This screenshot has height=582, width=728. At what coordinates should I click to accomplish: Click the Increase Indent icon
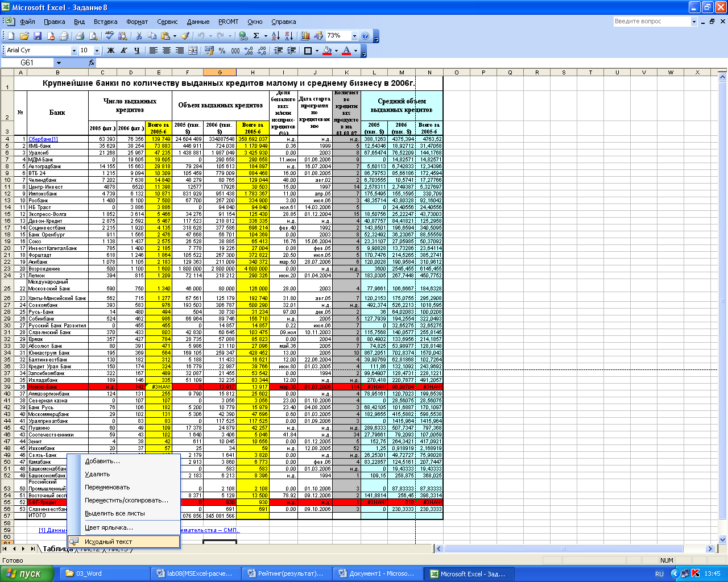pyautogui.click(x=291, y=51)
